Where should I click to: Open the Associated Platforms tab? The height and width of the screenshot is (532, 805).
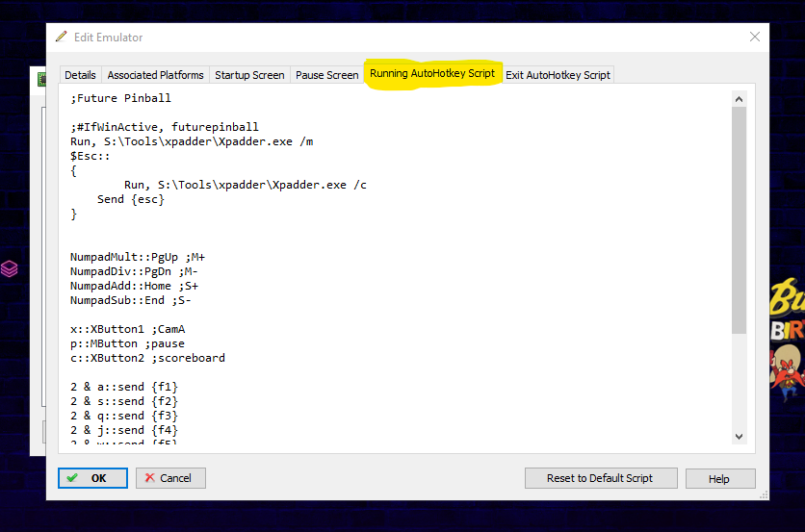tap(155, 75)
